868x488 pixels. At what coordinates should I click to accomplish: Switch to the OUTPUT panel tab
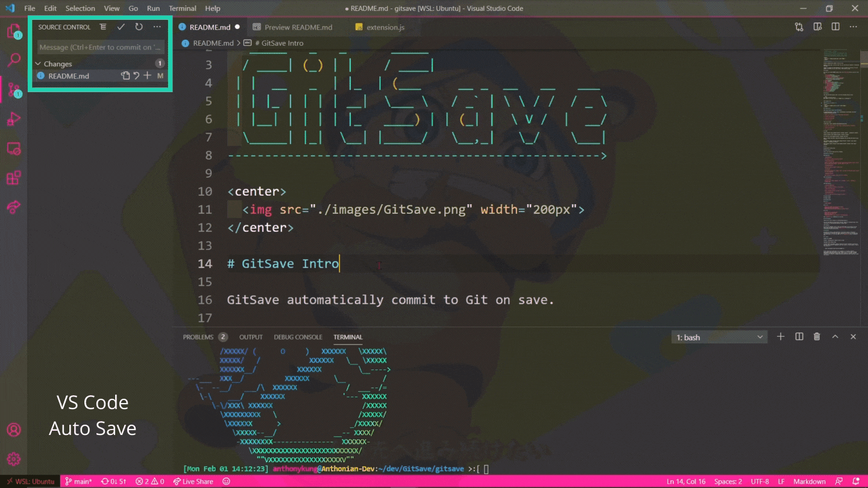point(251,337)
